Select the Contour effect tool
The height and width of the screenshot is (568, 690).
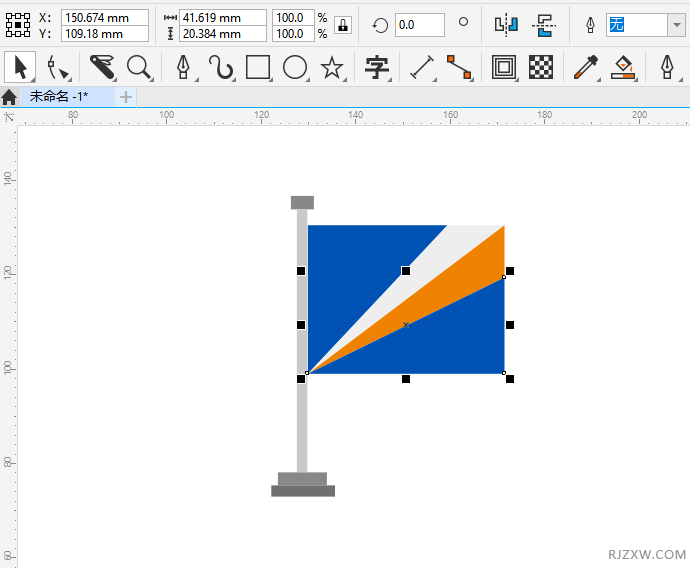click(x=504, y=67)
